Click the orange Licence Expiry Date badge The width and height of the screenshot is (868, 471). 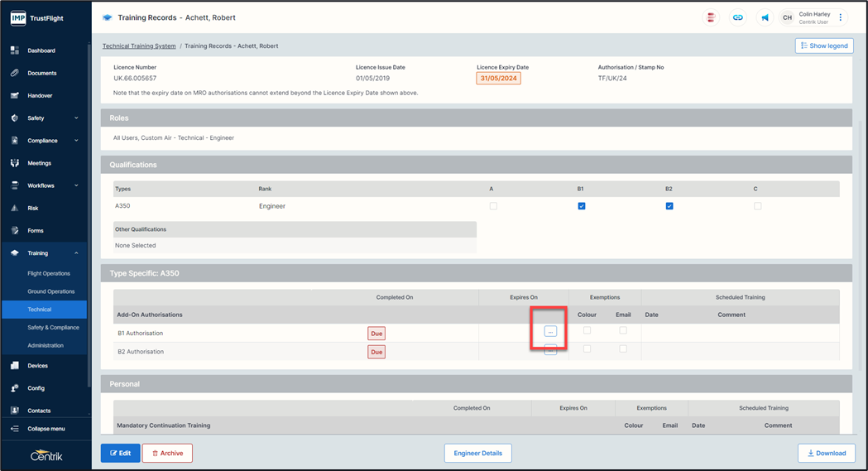click(x=498, y=79)
